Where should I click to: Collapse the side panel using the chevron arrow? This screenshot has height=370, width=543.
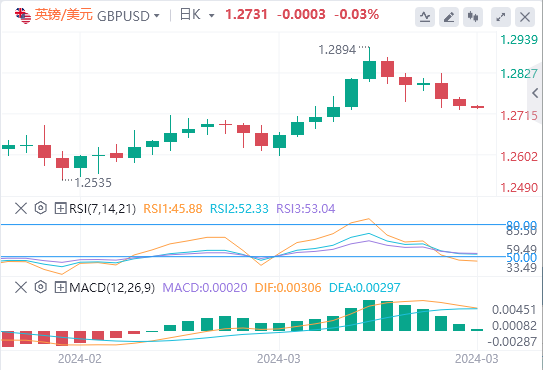pyautogui.click(x=535, y=93)
